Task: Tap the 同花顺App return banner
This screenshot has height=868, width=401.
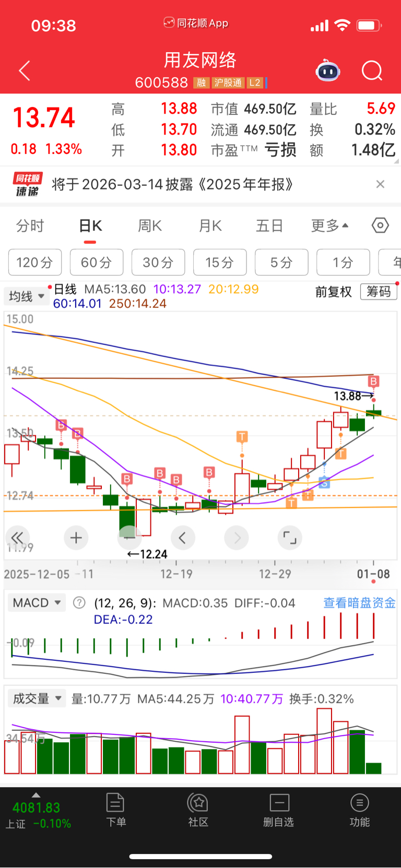Action: click(x=196, y=23)
